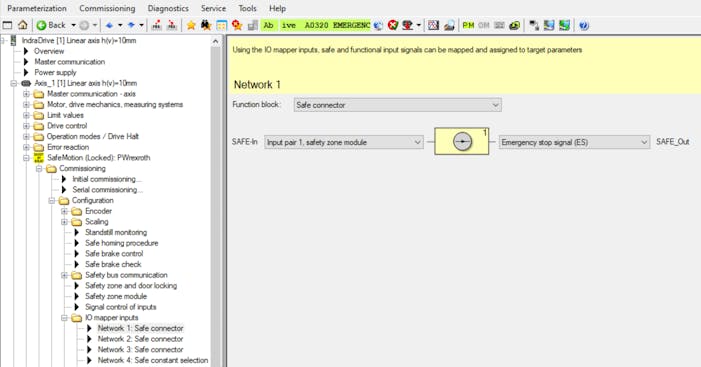Click the gray blocks icon before status display

(253, 25)
